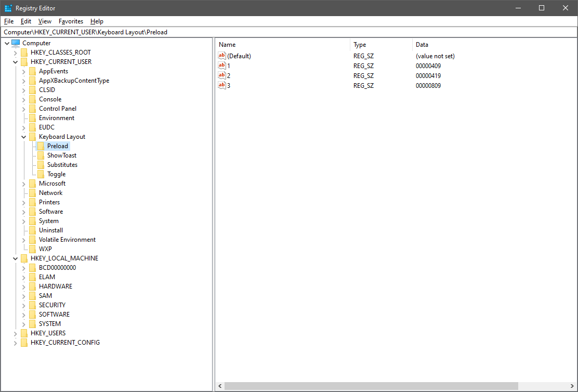
Task: Click the Substitutes folder icon
Action: [41, 165]
